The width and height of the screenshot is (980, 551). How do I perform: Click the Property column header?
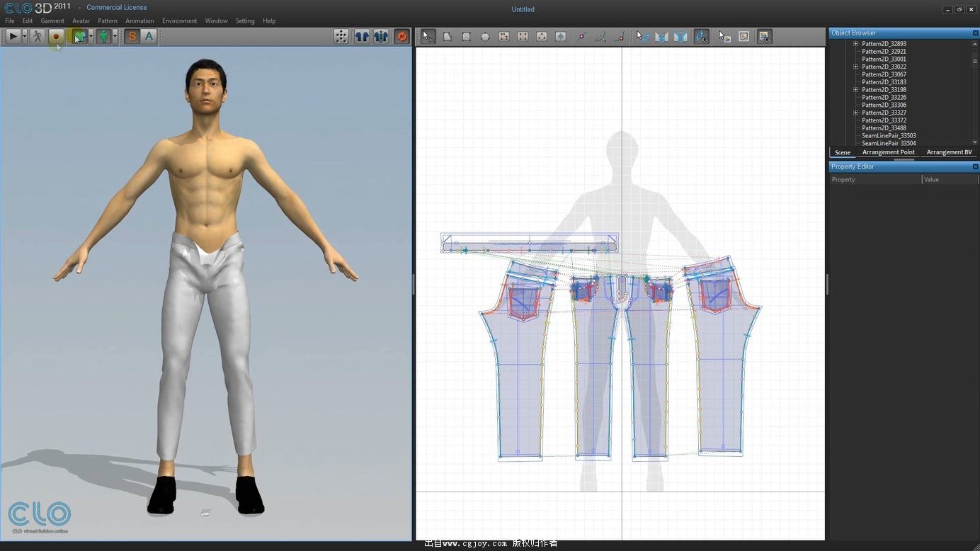pos(876,180)
